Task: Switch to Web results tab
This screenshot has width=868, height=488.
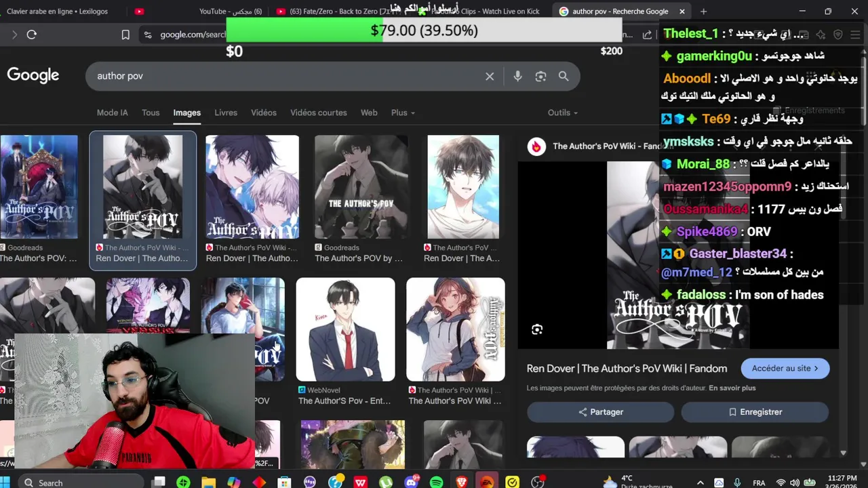Action: click(369, 113)
